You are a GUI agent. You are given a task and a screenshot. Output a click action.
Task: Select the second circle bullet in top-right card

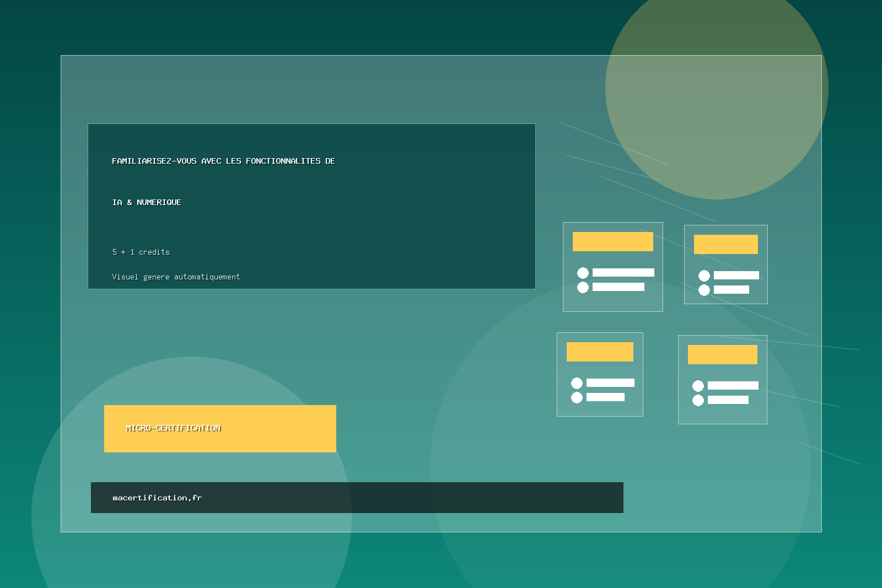(704, 290)
